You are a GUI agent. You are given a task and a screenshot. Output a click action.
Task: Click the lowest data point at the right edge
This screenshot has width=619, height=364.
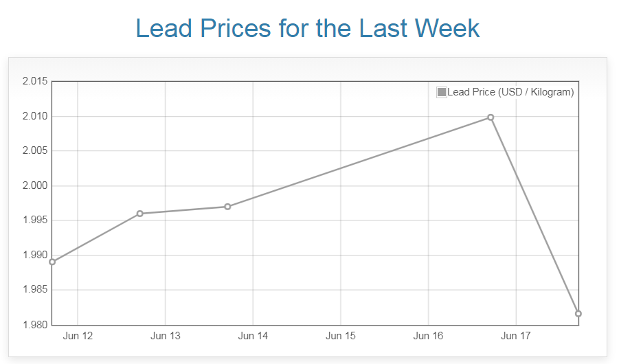tap(578, 314)
